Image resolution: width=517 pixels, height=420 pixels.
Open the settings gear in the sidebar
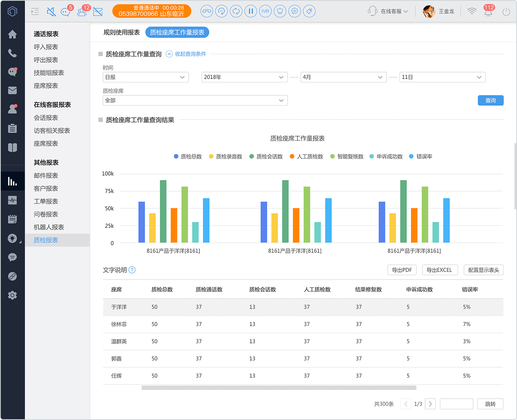13,295
